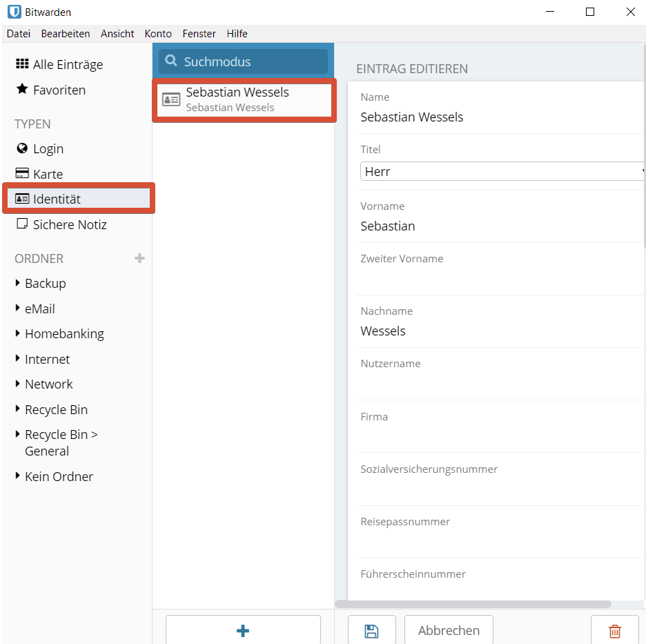
Task: Expand the Recycle Bin folder arrow
Action: 18,409
